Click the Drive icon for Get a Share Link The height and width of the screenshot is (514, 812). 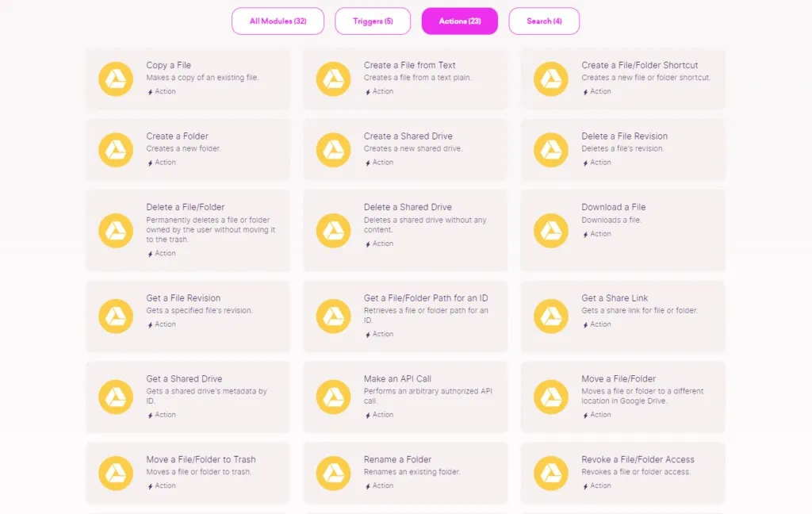click(x=551, y=316)
